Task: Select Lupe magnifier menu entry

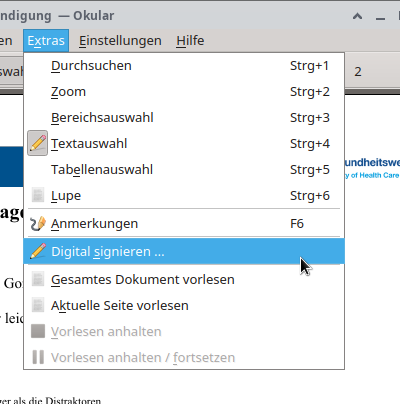Action: 184,196
